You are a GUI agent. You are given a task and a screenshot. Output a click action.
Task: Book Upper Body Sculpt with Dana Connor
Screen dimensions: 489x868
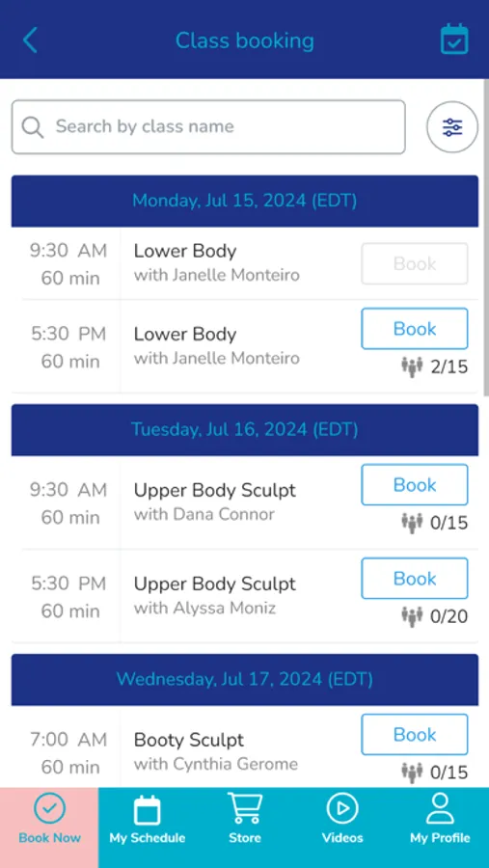[414, 485]
